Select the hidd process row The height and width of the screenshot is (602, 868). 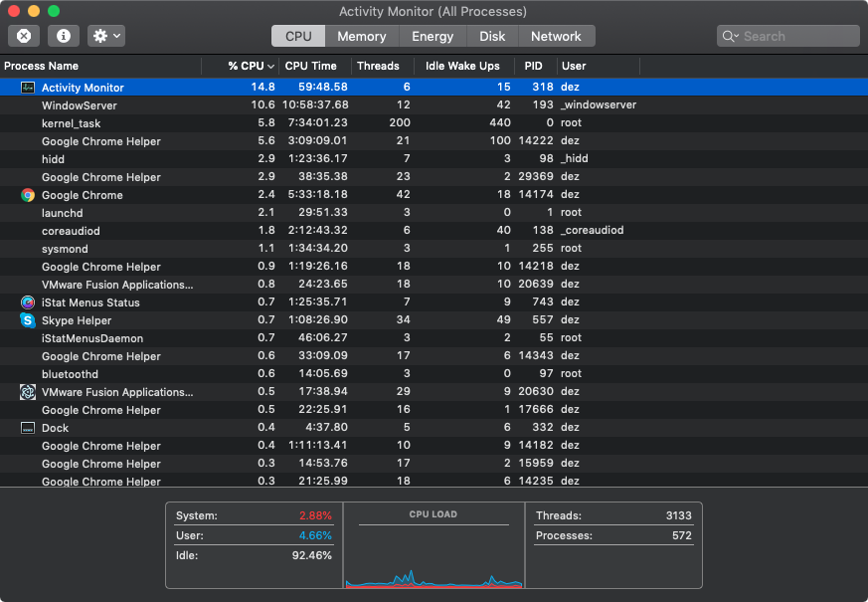(434, 159)
